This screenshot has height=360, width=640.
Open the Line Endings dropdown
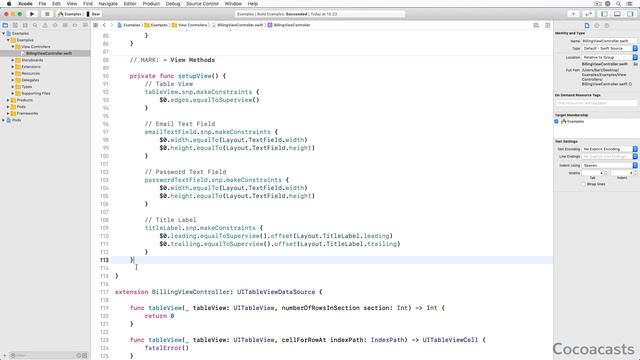tap(609, 157)
